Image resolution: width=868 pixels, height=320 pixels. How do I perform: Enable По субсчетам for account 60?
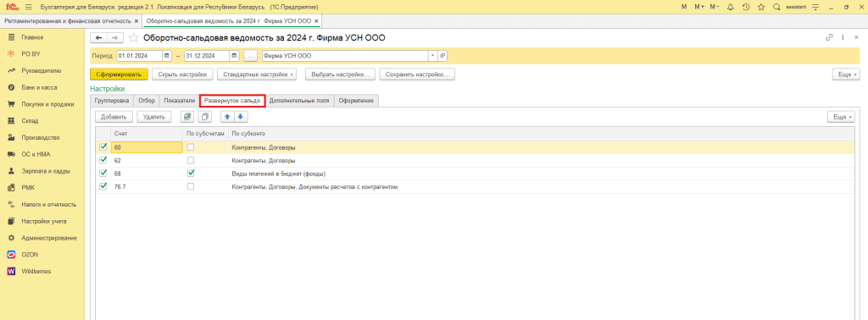191,147
